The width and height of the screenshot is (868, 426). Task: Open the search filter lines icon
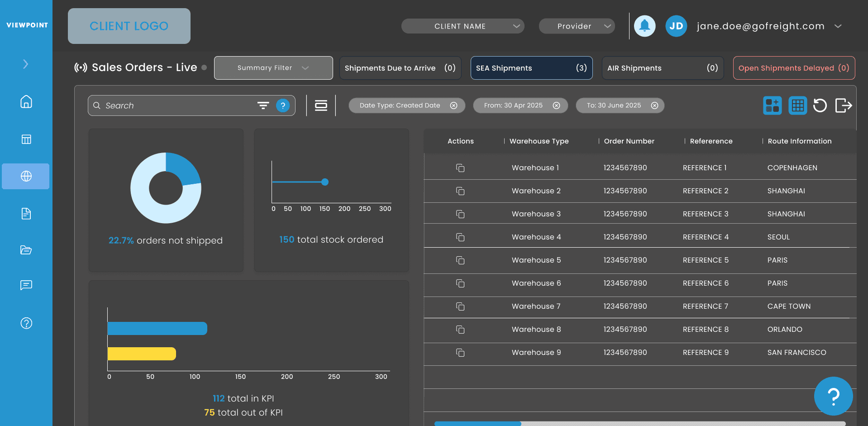tap(263, 105)
